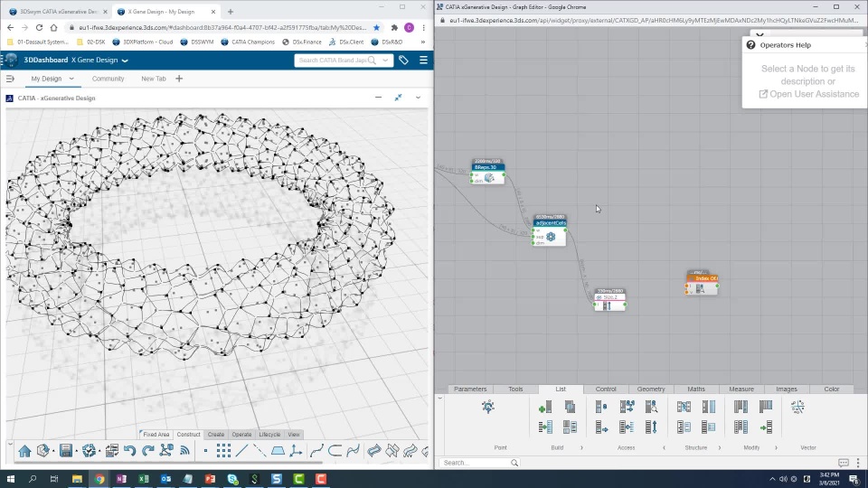Open the Operate action bar tab
Screen dimensions: 868x488
tap(241, 435)
